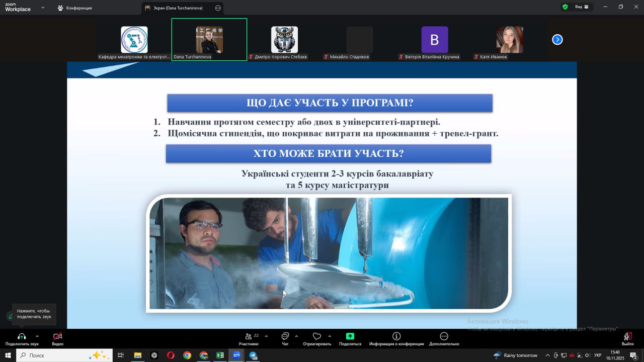Switch to the Конференция tab

pos(74,8)
